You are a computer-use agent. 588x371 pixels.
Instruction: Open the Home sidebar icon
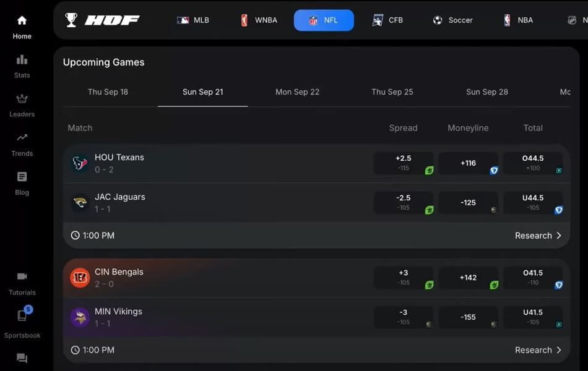[22, 20]
